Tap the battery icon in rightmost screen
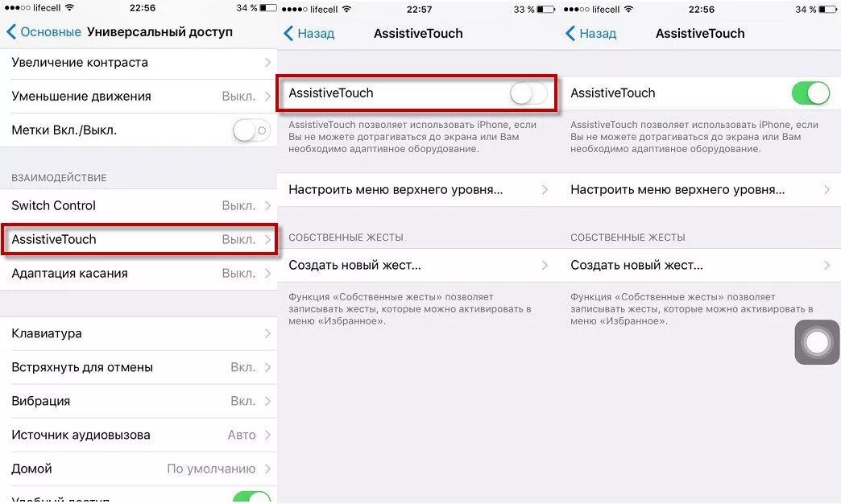The height and width of the screenshot is (504, 841). [829, 9]
